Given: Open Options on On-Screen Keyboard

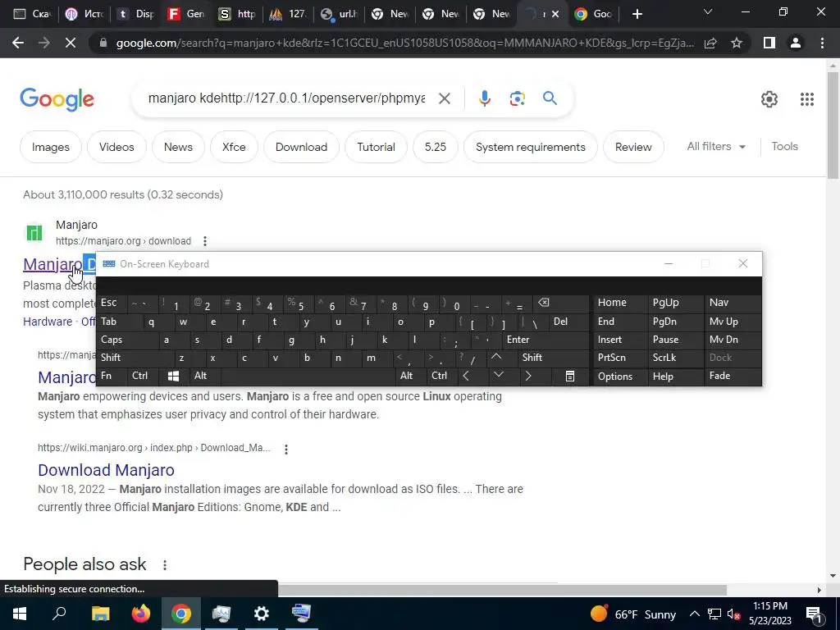Looking at the screenshot, I should (620, 376).
